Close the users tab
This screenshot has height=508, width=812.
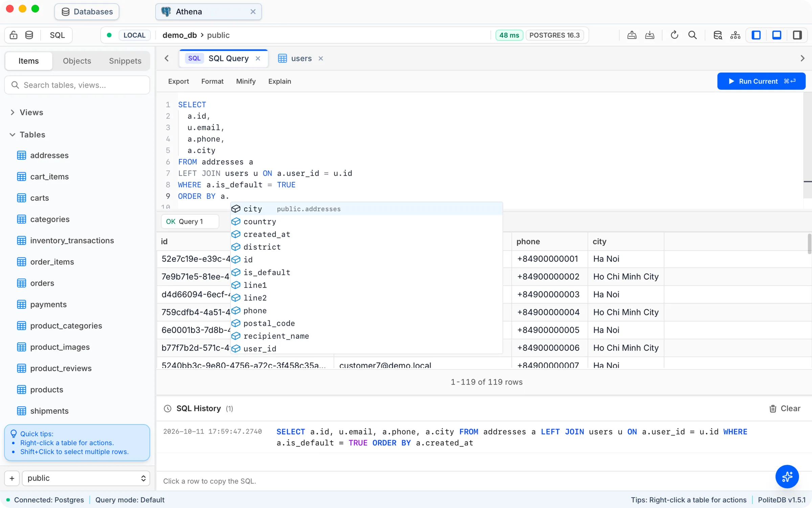click(x=321, y=59)
